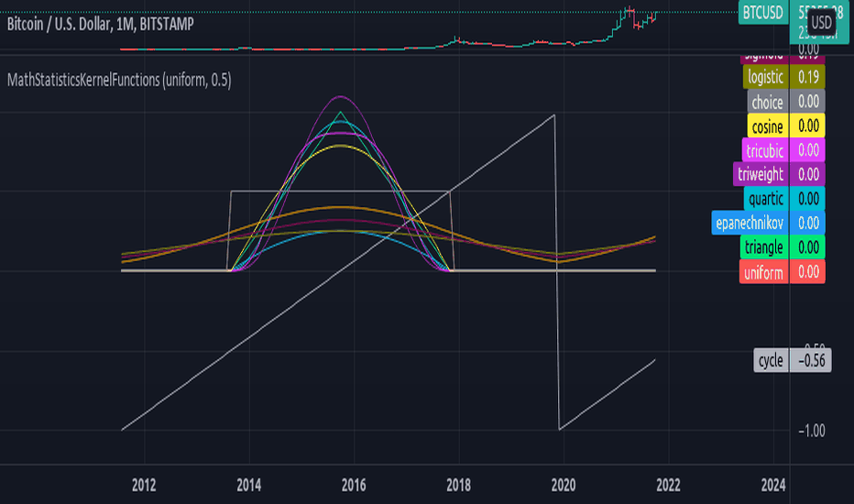Select the green triangle series label
This screenshot has width=854, height=504.
(764, 247)
